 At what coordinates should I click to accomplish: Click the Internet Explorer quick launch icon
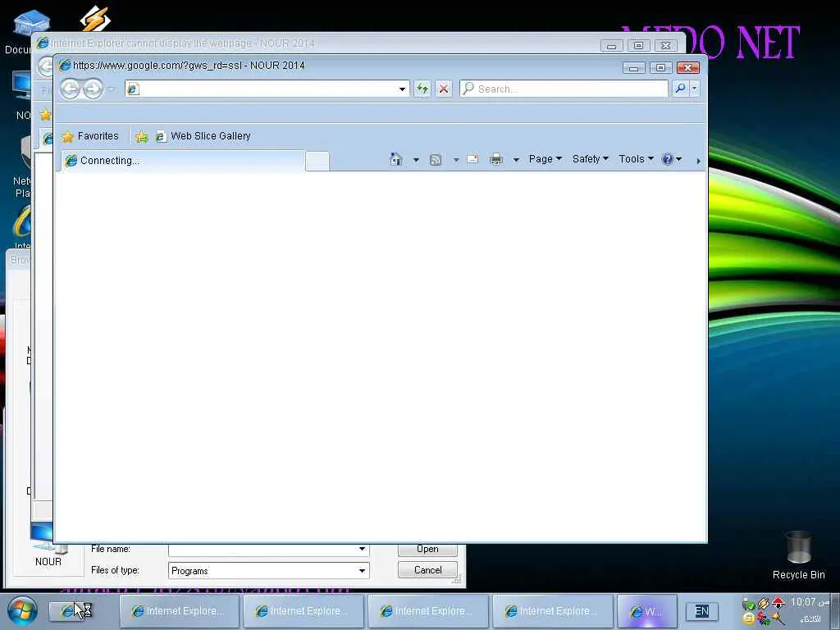67,610
